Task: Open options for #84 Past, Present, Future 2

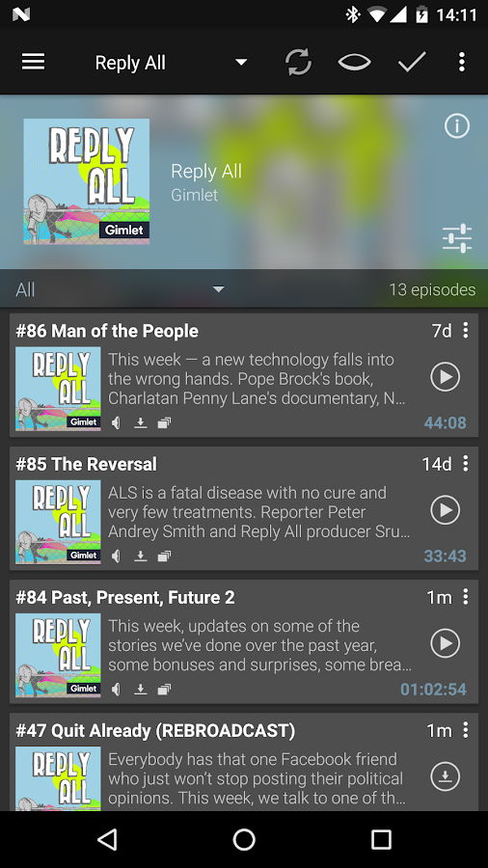Action: click(x=465, y=597)
